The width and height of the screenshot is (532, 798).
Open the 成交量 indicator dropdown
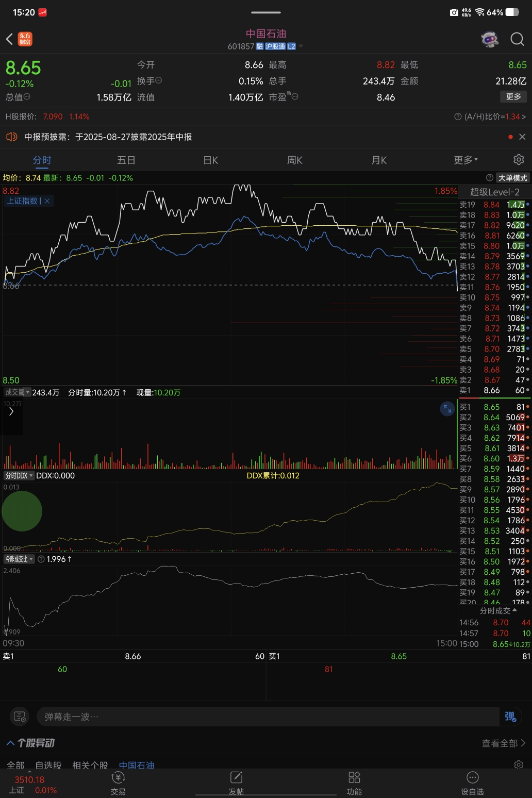click(17, 392)
